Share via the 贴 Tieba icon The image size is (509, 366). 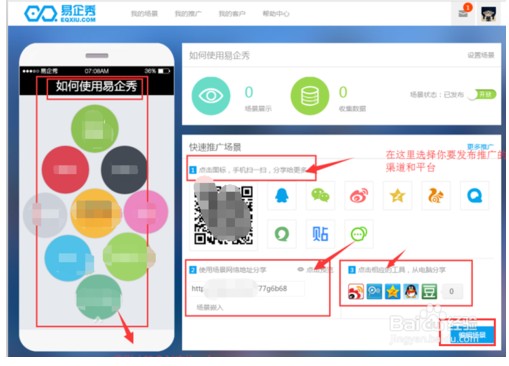point(320,234)
